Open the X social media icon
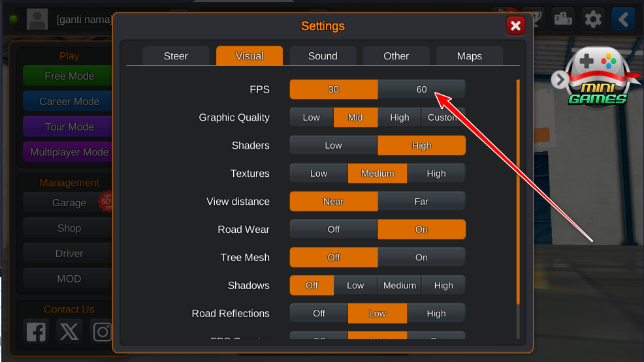Screen dimensions: 644x362 tap(69, 331)
